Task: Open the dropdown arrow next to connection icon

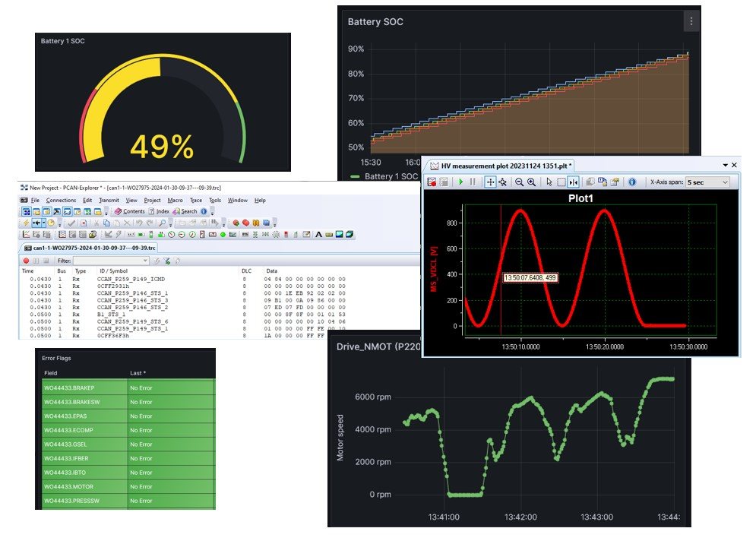Action: point(43,223)
